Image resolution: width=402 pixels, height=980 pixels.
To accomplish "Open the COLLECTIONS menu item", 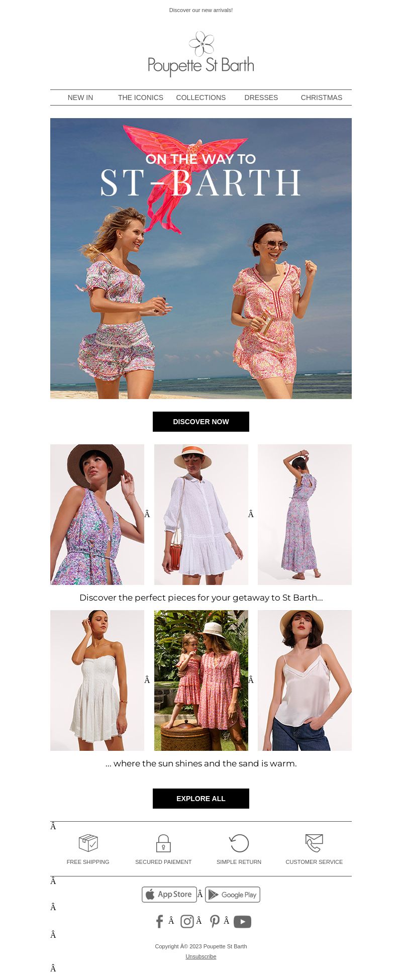I will tap(201, 97).
